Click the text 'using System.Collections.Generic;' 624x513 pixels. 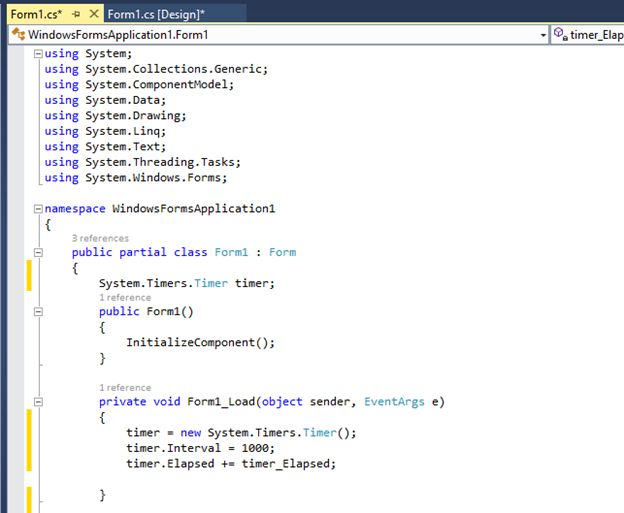coord(156,69)
